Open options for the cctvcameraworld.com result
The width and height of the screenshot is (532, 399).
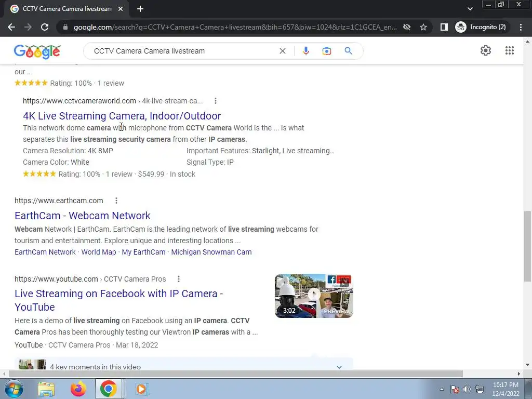point(216,101)
